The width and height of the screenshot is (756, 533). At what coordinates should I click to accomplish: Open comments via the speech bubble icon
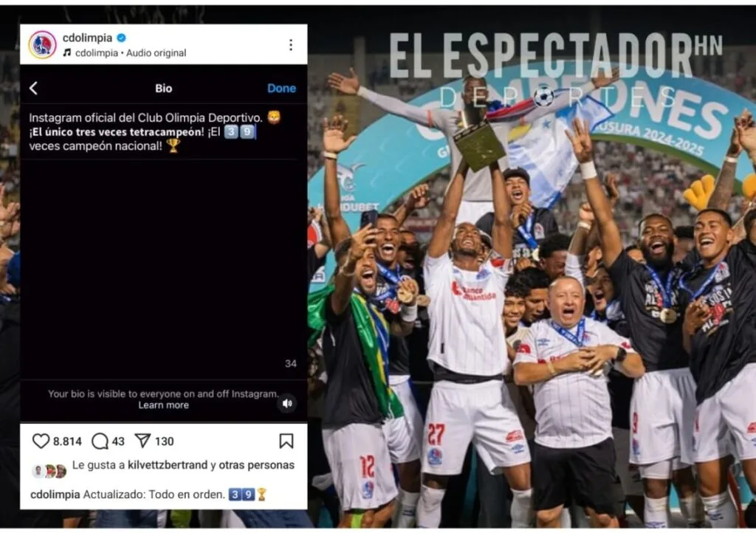(100, 441)
